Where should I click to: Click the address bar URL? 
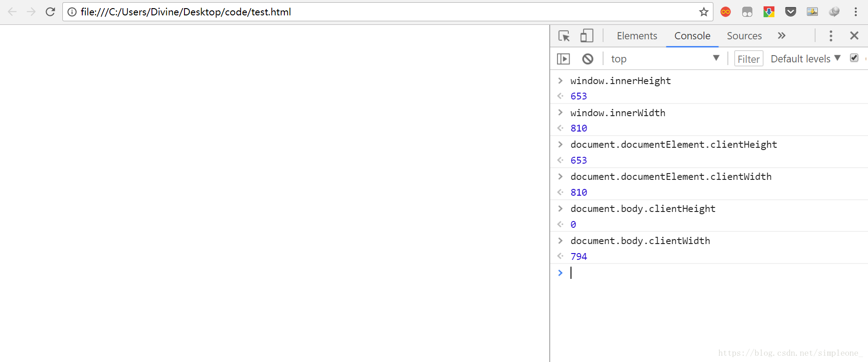tap(186, 12)
